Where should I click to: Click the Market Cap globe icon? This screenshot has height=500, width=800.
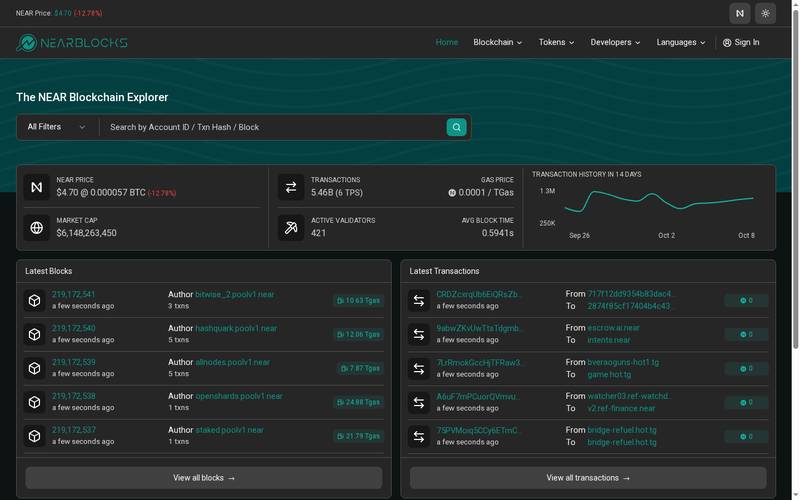point(37,228)
